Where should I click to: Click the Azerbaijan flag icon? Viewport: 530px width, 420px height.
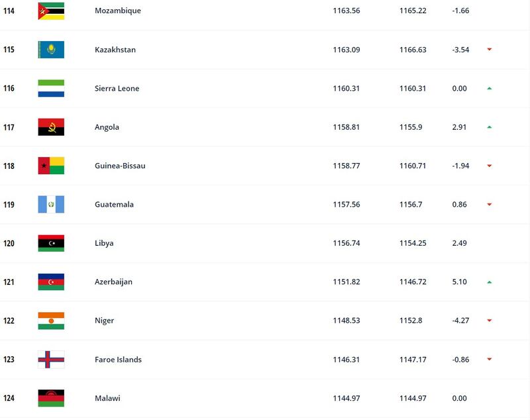(x=51, y=282)
